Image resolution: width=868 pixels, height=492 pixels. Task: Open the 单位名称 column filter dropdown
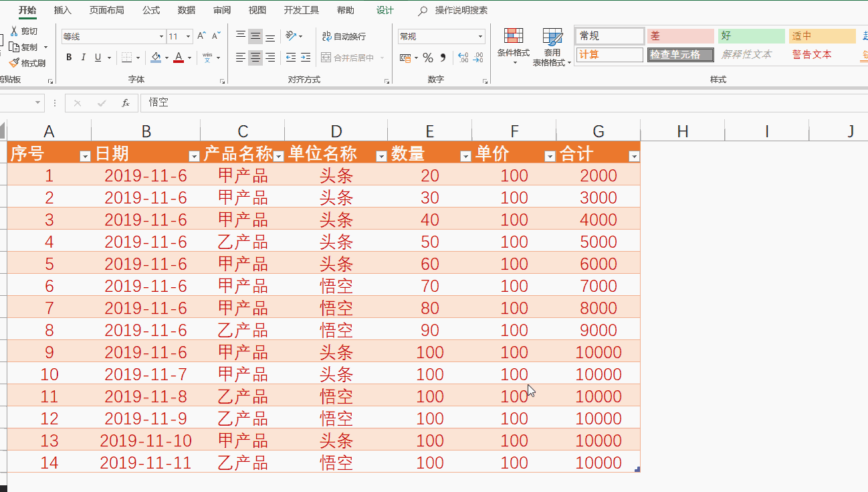(381, 157)
